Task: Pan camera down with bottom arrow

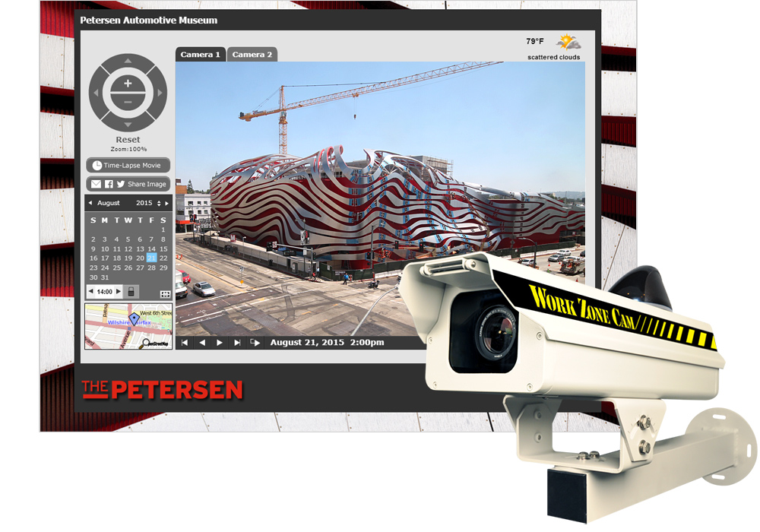Action: pyautogui.click(x=128, y=124)
